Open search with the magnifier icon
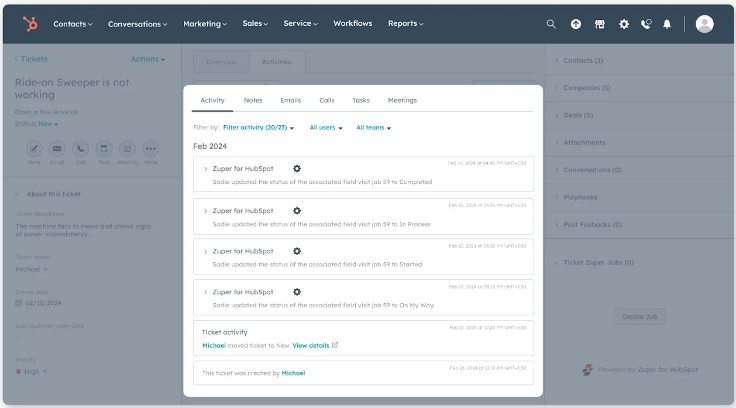The width and height of the screenshot is (736, 408). pyautogui.click(x=551, y=24)
